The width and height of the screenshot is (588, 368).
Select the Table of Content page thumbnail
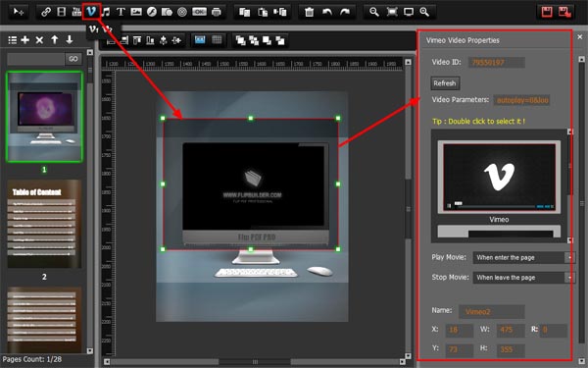click(x=44, y=224)
